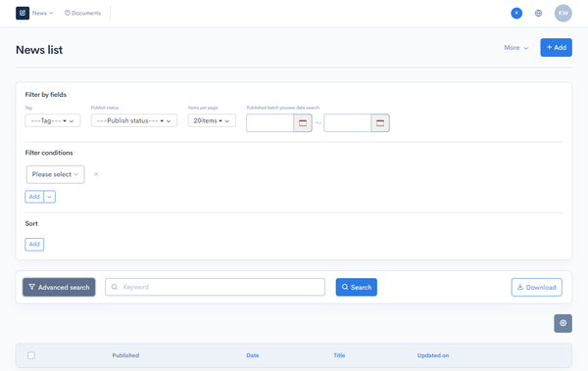Sort by the Title column header
The width and height of the screenshot is (588, 371).
(339, 355)
